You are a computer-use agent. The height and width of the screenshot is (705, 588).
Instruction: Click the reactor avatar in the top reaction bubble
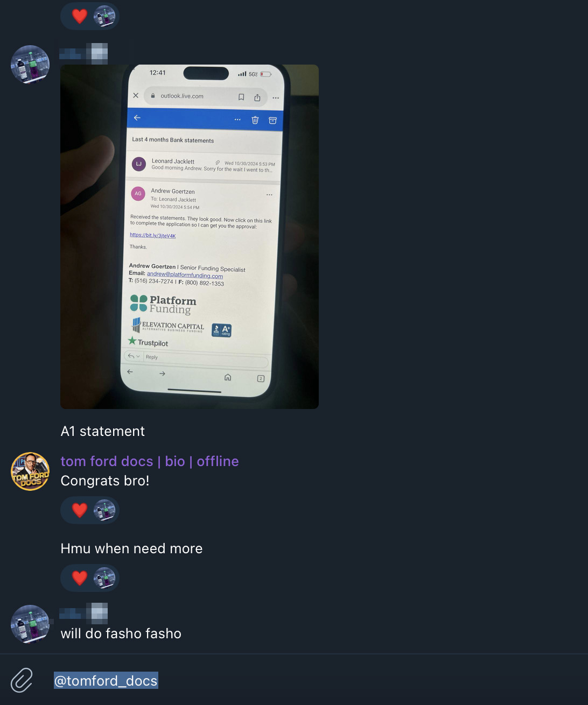[104, 16]
